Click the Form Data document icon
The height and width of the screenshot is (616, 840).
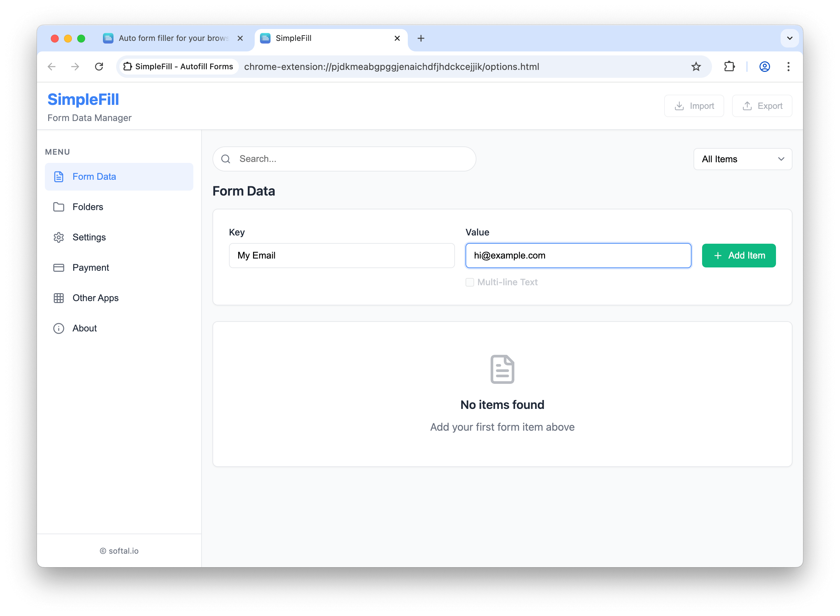(x=58, y=177)
